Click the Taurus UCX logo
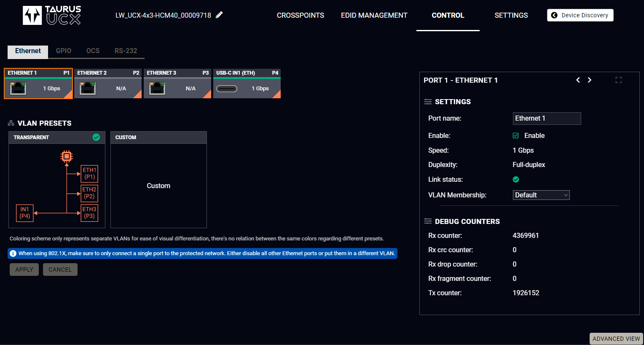Screen dimensions: 644x345 [51, 15]
